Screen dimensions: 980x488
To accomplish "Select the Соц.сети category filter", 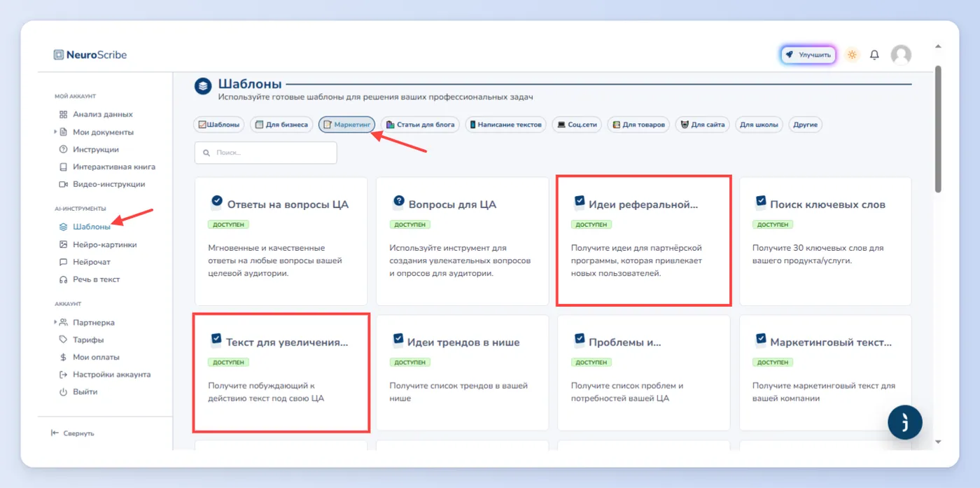I will (x=577, y=125).
